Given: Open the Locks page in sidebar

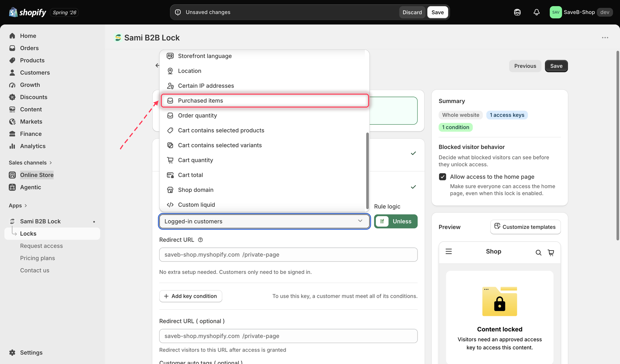Looking at the screenshot, I should (x=52, y=234).
